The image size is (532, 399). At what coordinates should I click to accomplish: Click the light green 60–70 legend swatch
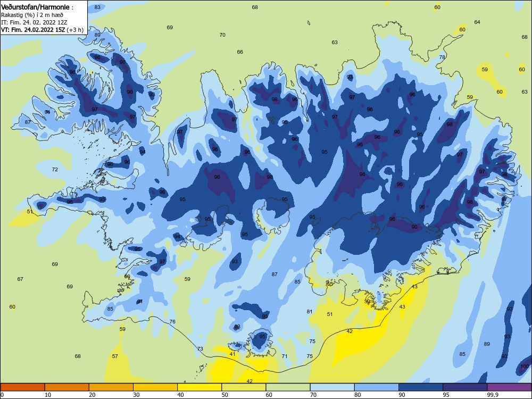(288, 387)
